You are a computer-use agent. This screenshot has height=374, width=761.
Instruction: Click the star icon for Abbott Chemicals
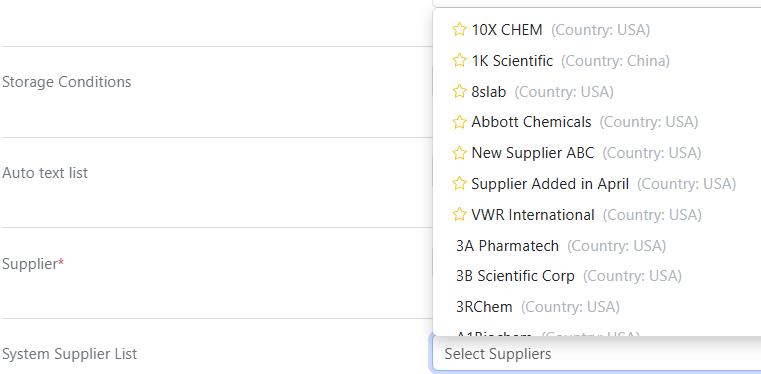(x=459, y=122)
